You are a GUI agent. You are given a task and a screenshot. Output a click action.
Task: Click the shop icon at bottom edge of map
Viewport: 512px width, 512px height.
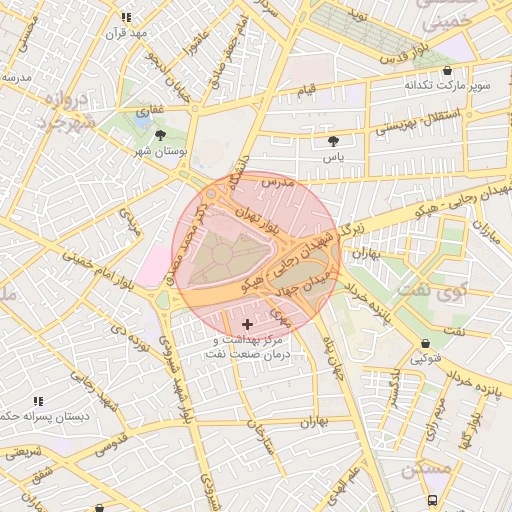(x=99, y=508)
